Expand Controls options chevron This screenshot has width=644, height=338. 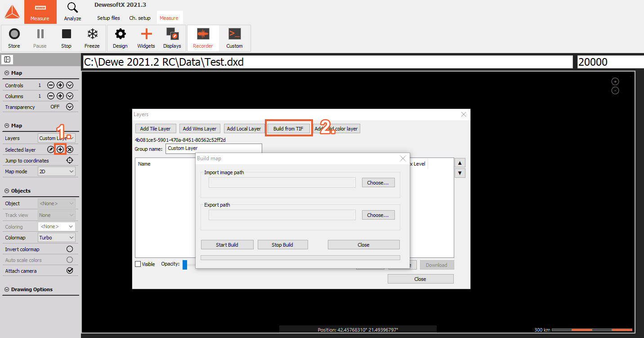pyautogui.click(x=70, y=85)
